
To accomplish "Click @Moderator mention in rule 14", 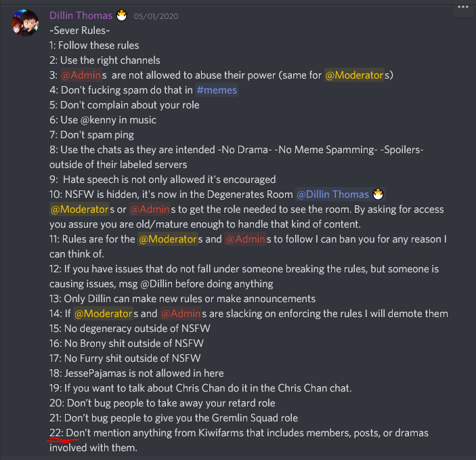I will [x=103, y=313].
